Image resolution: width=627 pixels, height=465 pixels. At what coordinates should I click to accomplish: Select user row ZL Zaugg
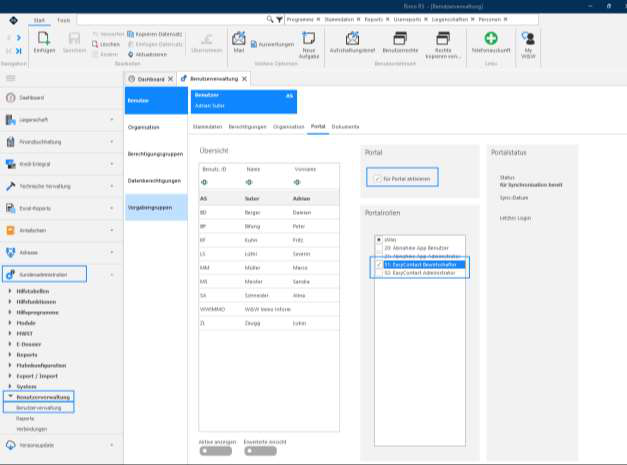(x=269, y=323)
